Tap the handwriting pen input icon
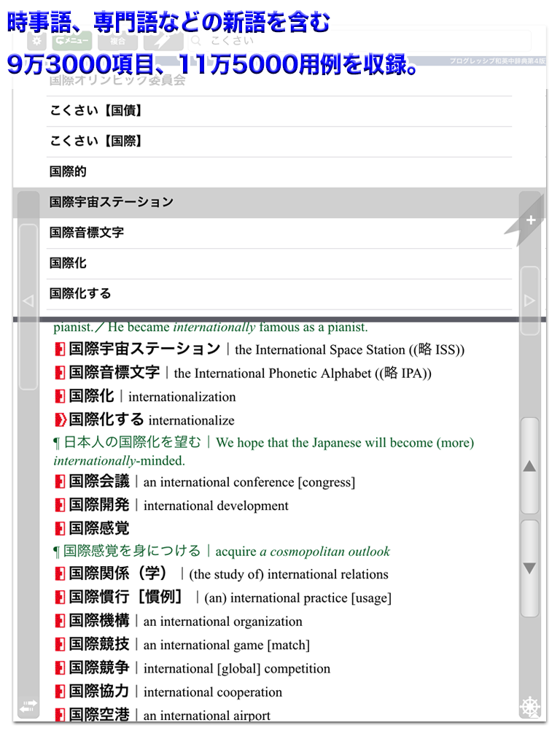The height and width of the screenshot is (747, 560). (163, 41)
